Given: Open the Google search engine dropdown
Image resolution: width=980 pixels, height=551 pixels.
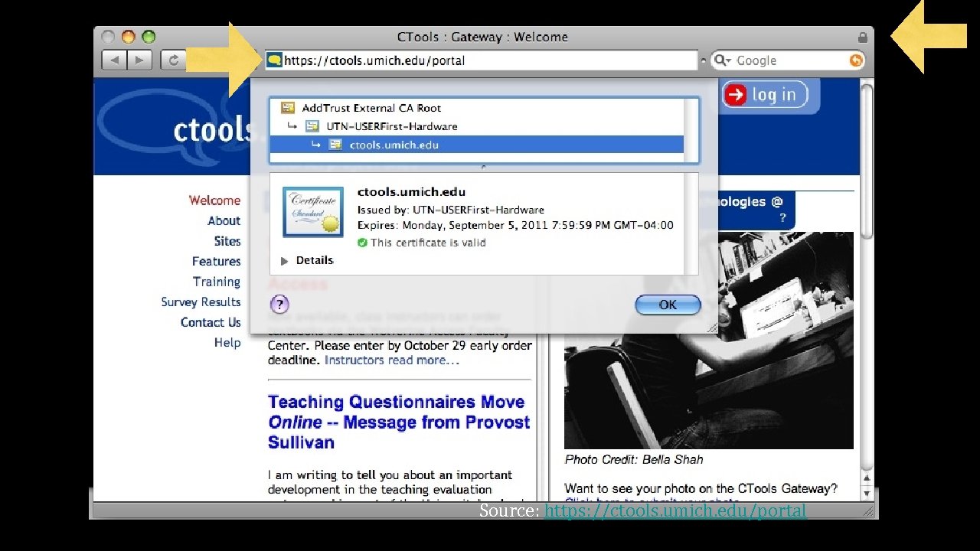Looking at the screenshot, I should [723, 60].
